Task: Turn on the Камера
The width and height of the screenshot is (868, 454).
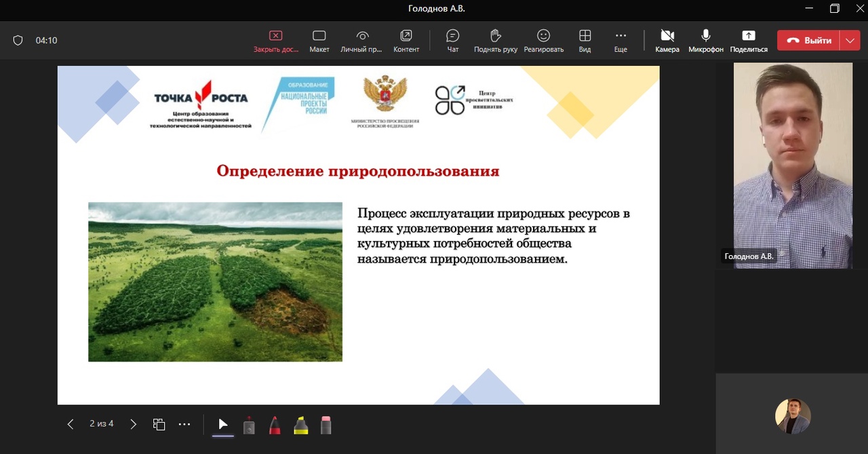Action: (667, 41)
